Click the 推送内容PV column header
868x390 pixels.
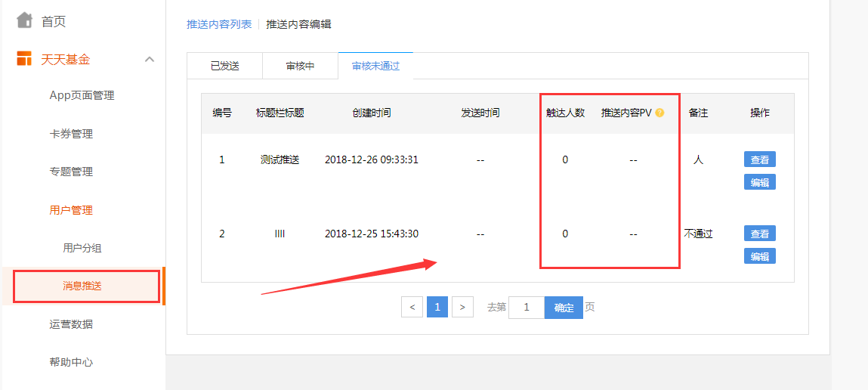point(627,113)
